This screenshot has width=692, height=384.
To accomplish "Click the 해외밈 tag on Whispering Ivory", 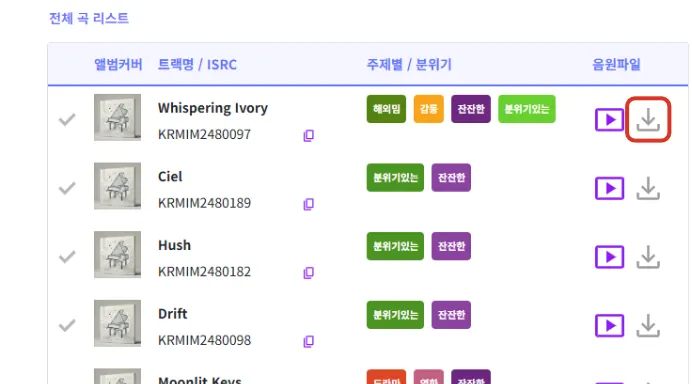I will click(x=386, y=109).
